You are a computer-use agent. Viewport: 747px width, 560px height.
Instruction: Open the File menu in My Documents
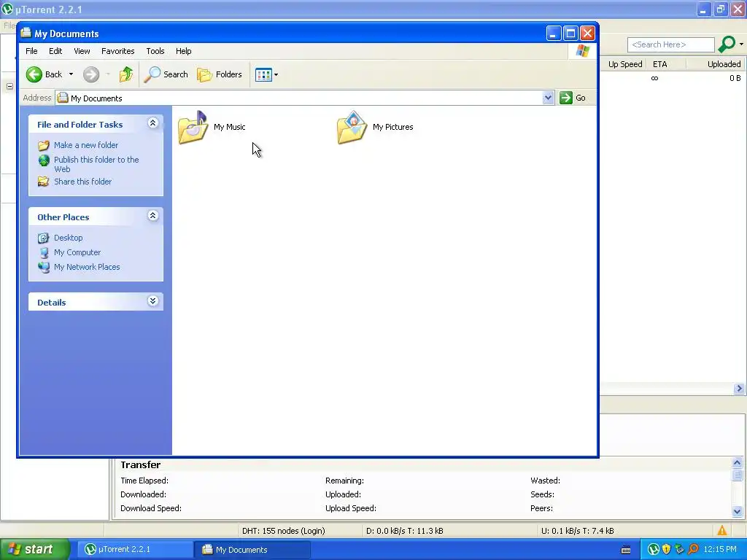(x=31, y=51)
